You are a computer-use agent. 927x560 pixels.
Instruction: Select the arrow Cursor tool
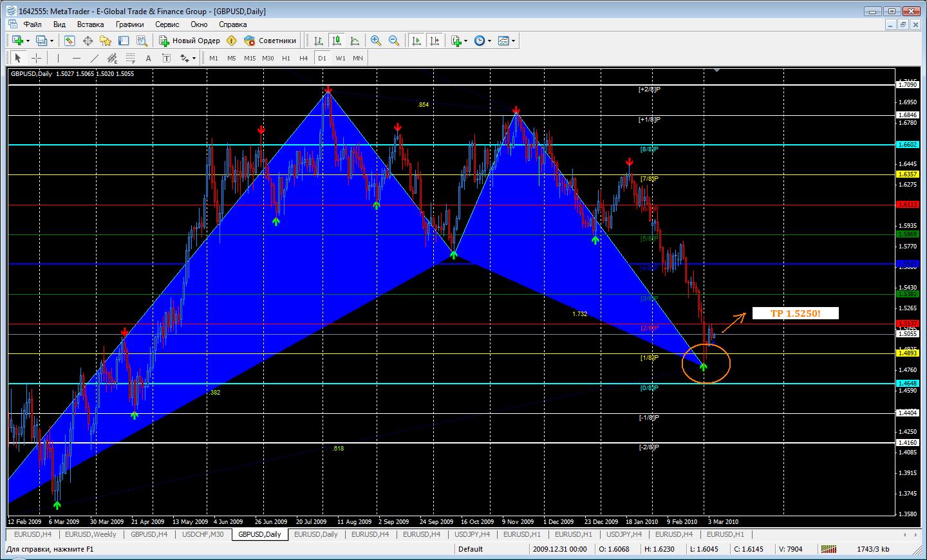click(18, 58)
